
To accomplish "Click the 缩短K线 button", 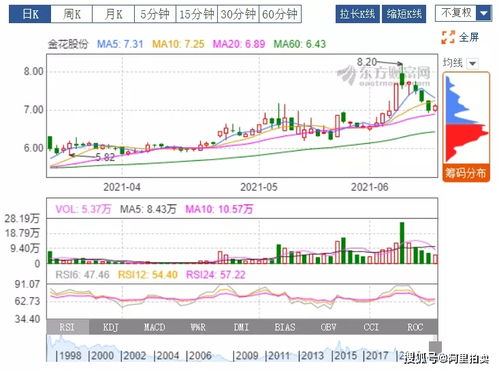I will tap(404, 14).
